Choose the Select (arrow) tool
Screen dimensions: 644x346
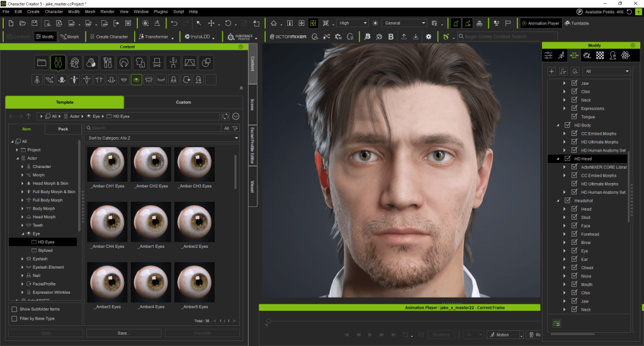pos(199,23)
